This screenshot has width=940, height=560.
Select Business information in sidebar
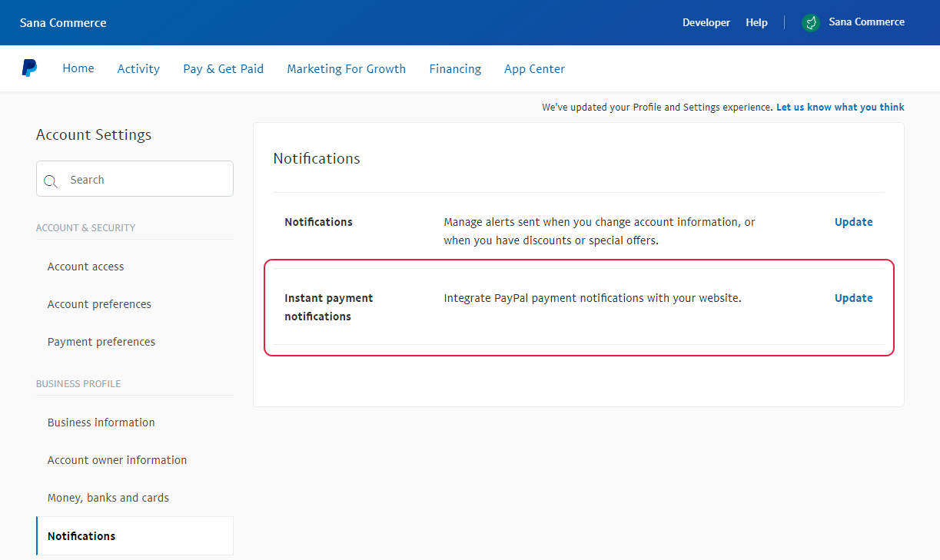(101, 422)
